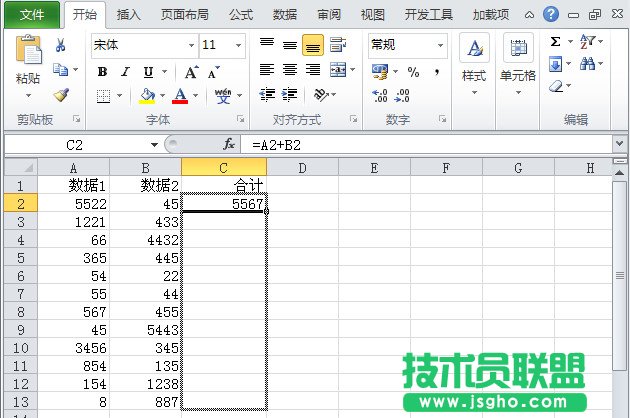Apply percent style
The width and height of the screenshot is (630, 418).
[x=413, y=72]
